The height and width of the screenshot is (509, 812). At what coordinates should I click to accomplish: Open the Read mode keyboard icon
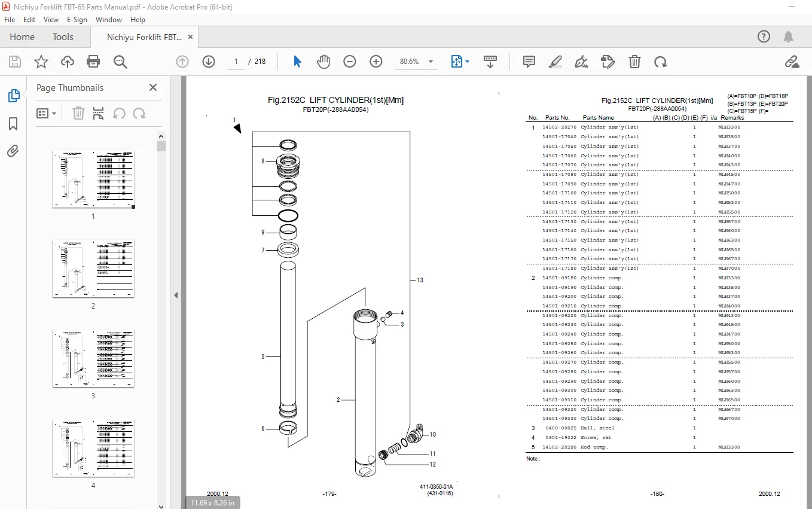(x=490, y=62)
